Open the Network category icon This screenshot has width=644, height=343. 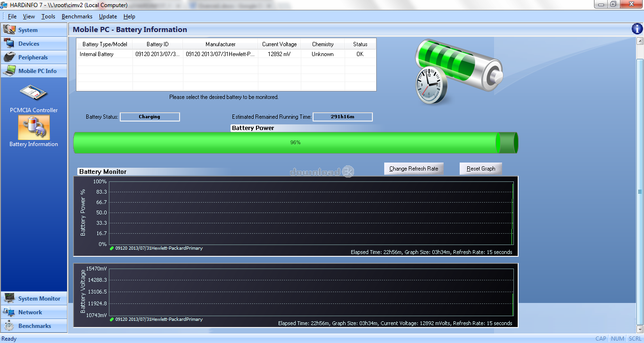pyautogui.click(x=9, y=312)
